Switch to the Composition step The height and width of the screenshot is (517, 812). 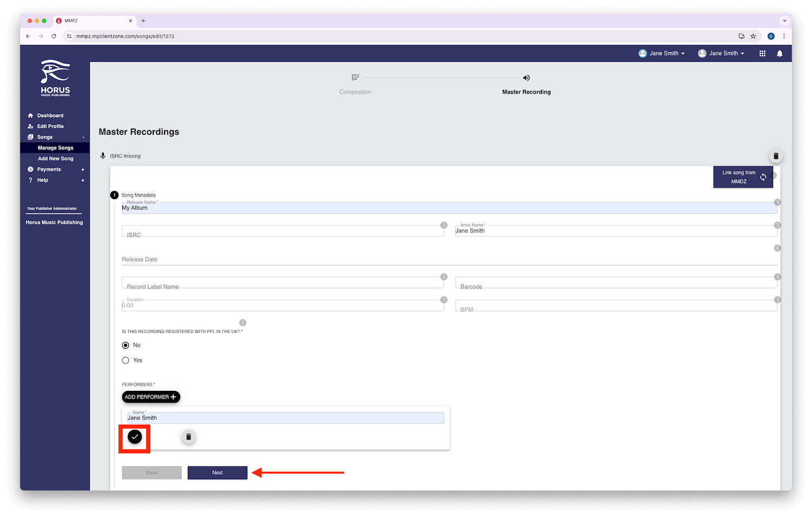[355, 92]
